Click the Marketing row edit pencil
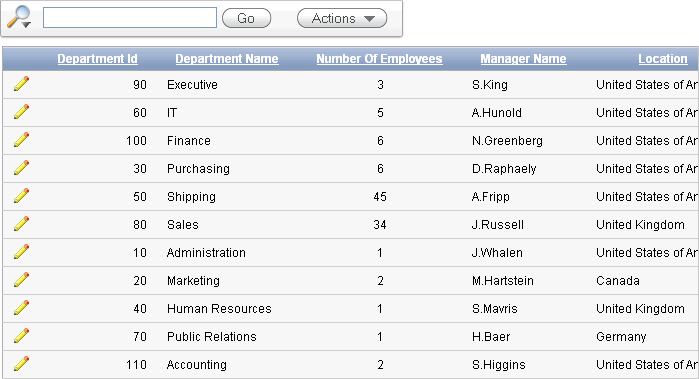The width and height of the screenshot is (699, 379). 21,280
